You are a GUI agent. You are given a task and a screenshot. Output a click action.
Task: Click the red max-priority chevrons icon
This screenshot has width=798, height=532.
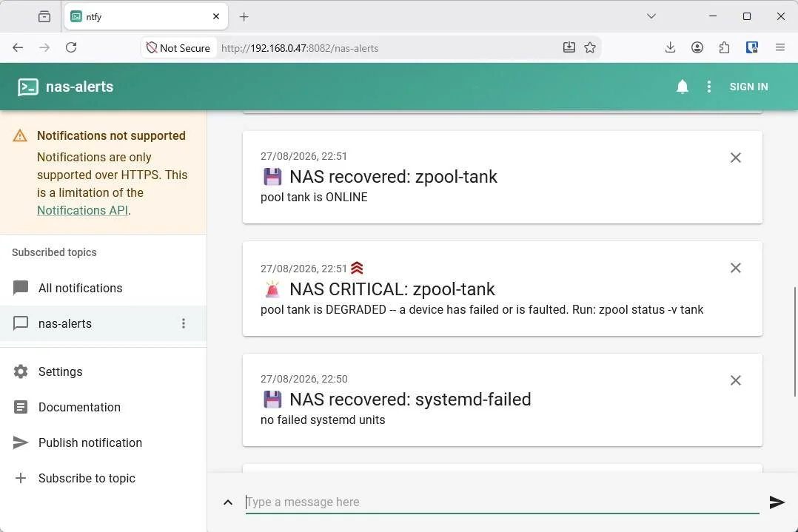[357, 268]
